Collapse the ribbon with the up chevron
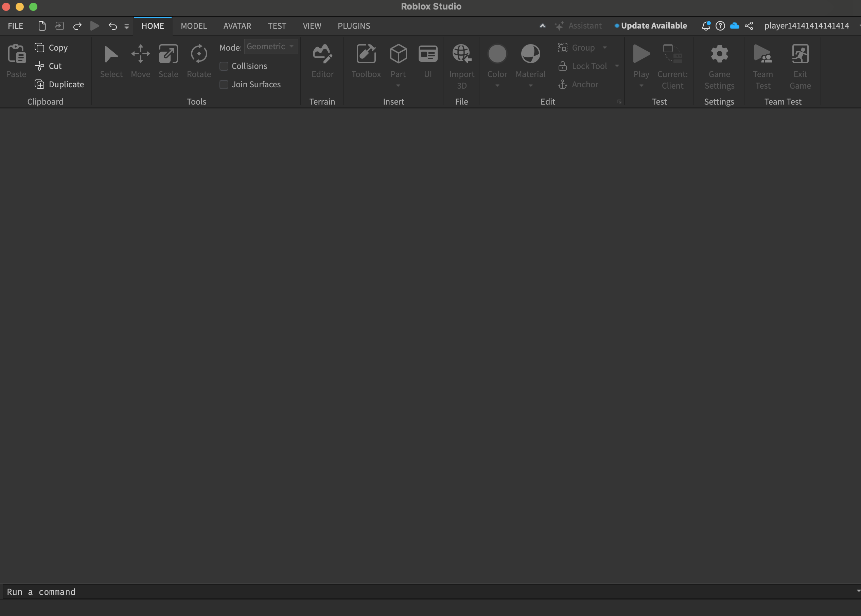 (x=543, y=26)
